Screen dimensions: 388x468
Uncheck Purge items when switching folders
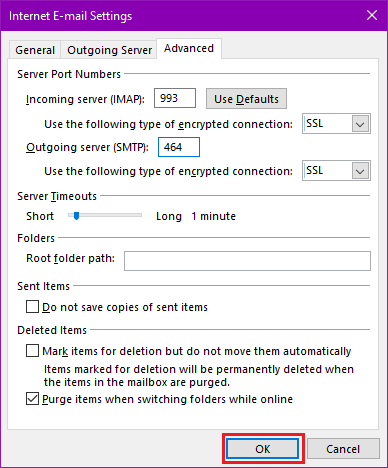pos(32,399)
